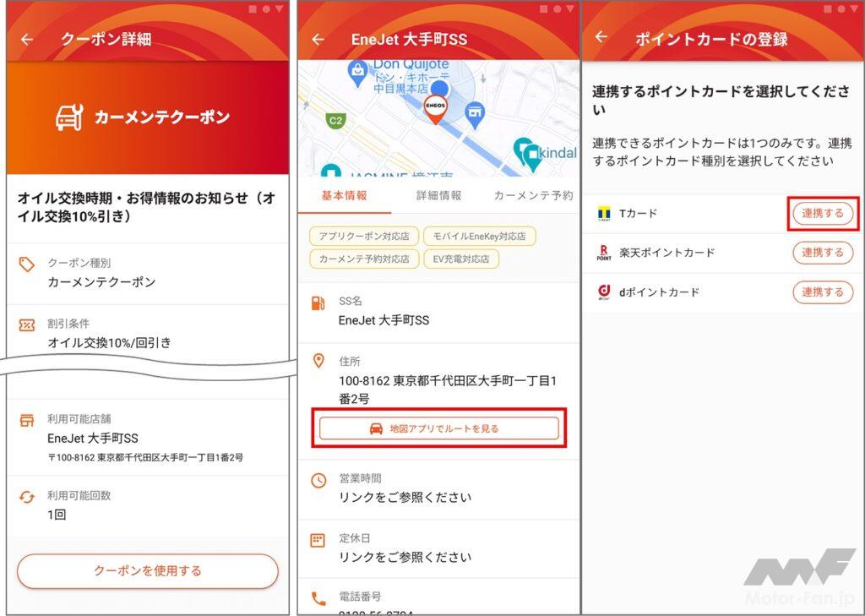
Task: Tap the location pin icon beside 住所
Action: 318,361
